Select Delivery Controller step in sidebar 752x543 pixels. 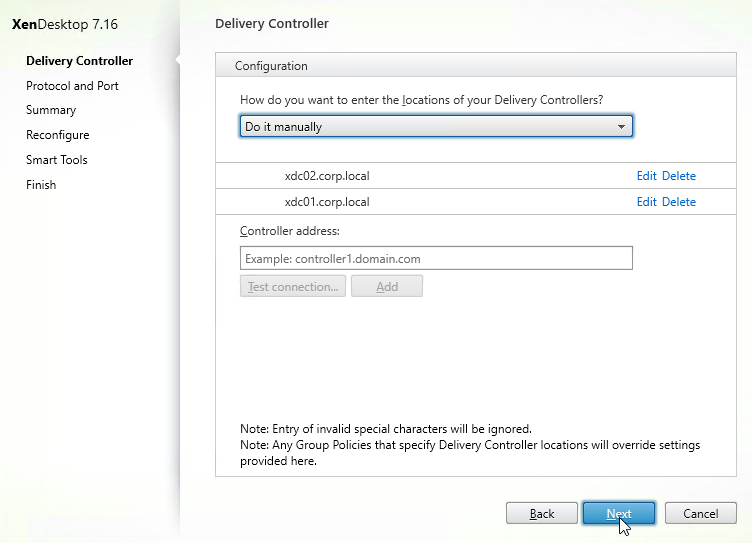80,61
